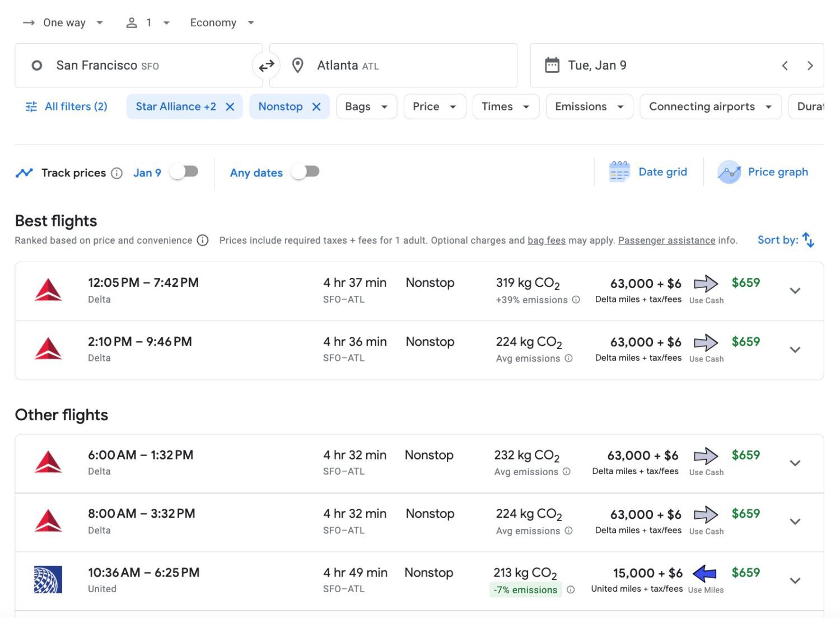Expand the 12:05 PM Delta flight
The image size is (840, 618).
click(x=795, y=291)
